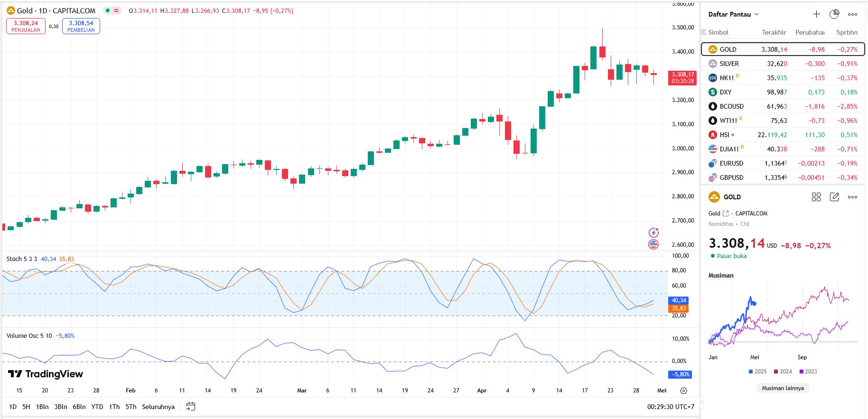Click the PENJUALAN sell price button
This screenshot has width=868, height=419.
[26, 26]
